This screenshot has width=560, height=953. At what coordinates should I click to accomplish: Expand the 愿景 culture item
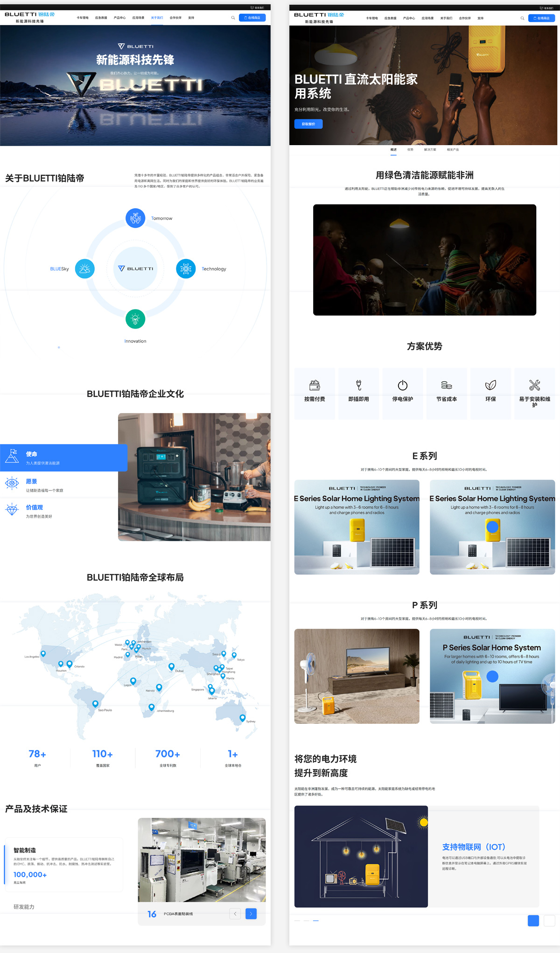click(x=32, y=482)
